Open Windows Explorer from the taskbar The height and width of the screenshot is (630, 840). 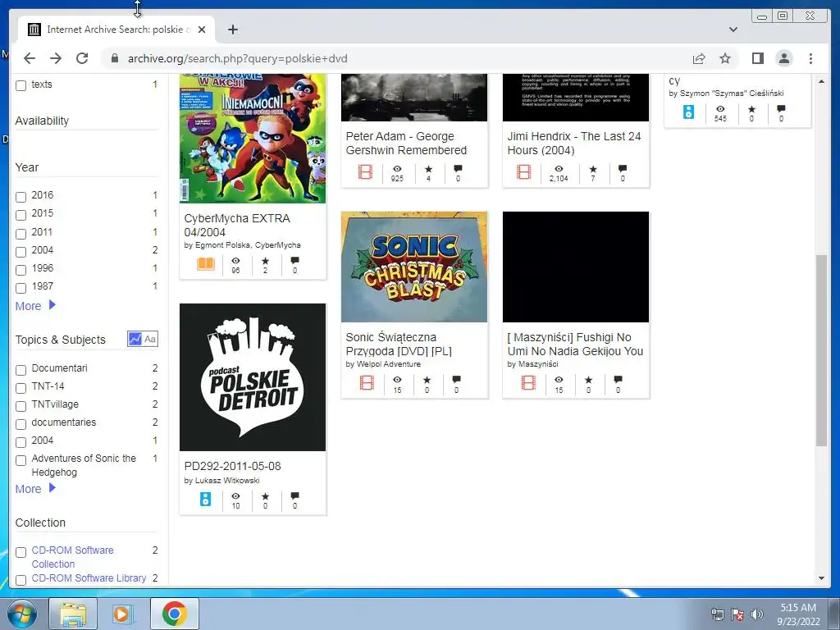pyautogui.click(x=73, y=614)
